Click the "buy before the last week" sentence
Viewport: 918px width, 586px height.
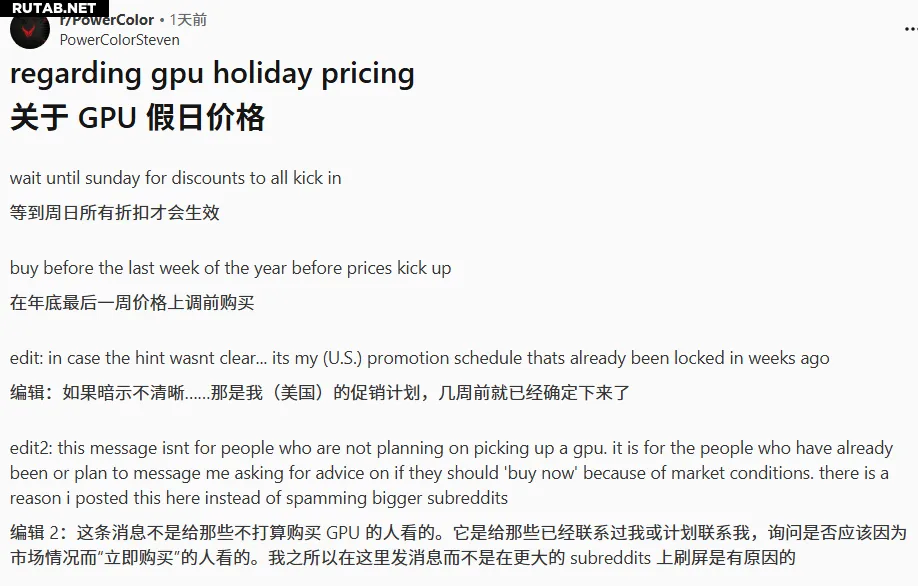tap(230, 268)
